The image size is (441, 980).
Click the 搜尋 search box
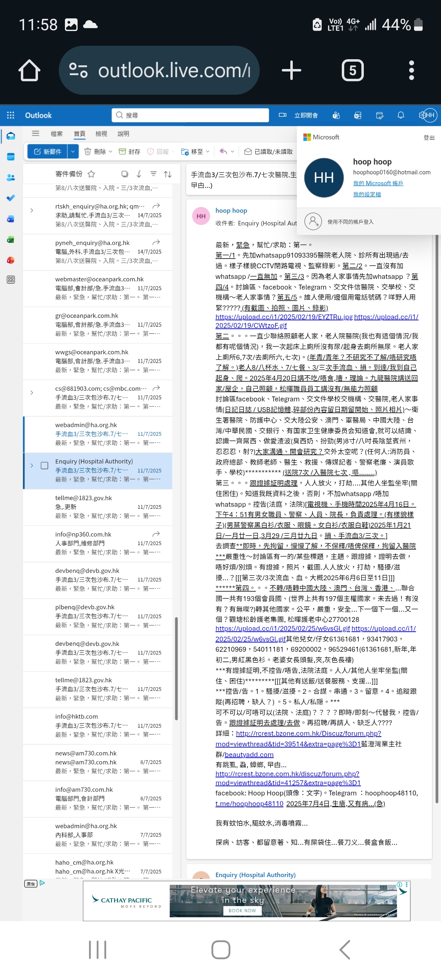(x=190, y=115)
